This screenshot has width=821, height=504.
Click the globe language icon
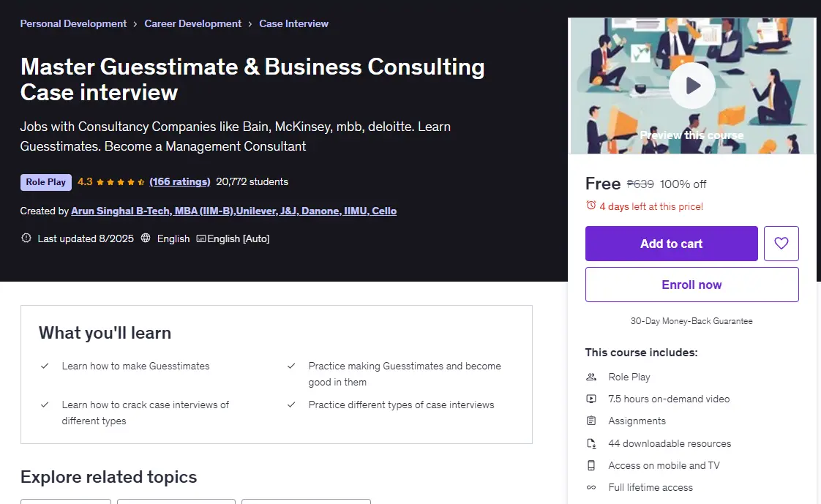tap(146, 238)
